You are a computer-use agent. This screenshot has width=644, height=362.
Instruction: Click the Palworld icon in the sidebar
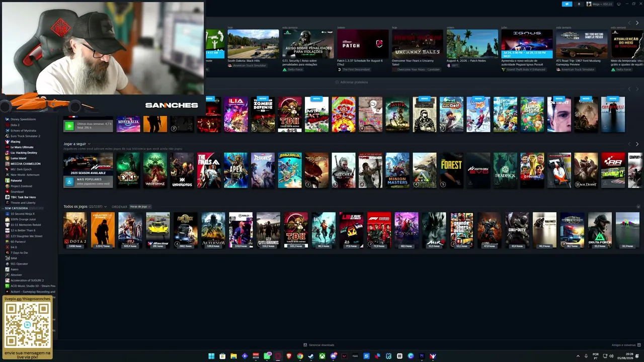click(x=7, y=180)
